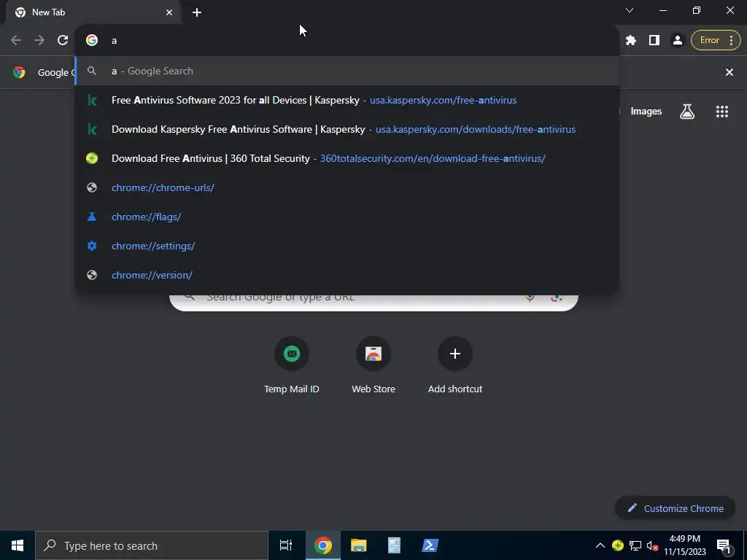Search by image with Lens icon
This screenshot has width=747, height=560.
tap(557, 298)
